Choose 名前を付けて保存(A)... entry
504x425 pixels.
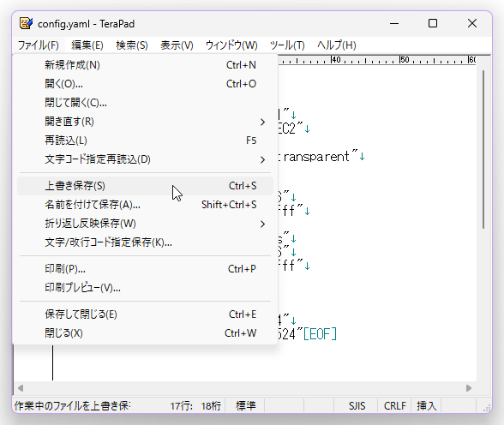pos(146,205)
